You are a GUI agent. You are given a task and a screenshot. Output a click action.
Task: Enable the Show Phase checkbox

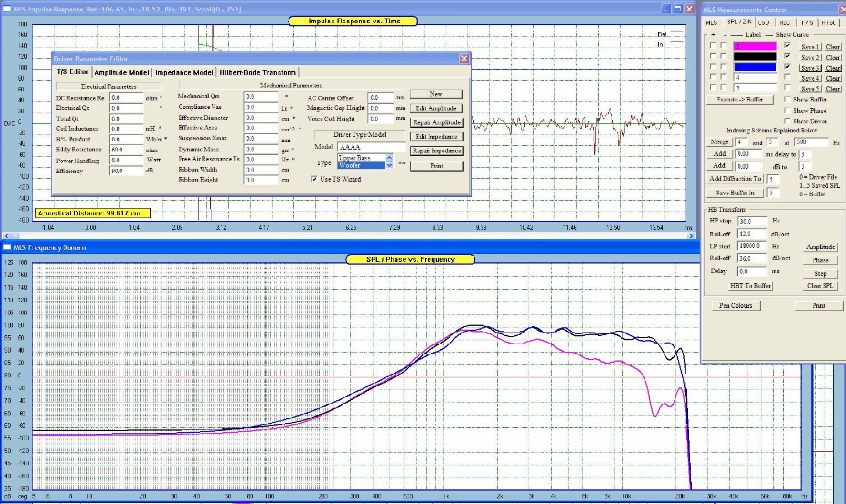[788, 110]
